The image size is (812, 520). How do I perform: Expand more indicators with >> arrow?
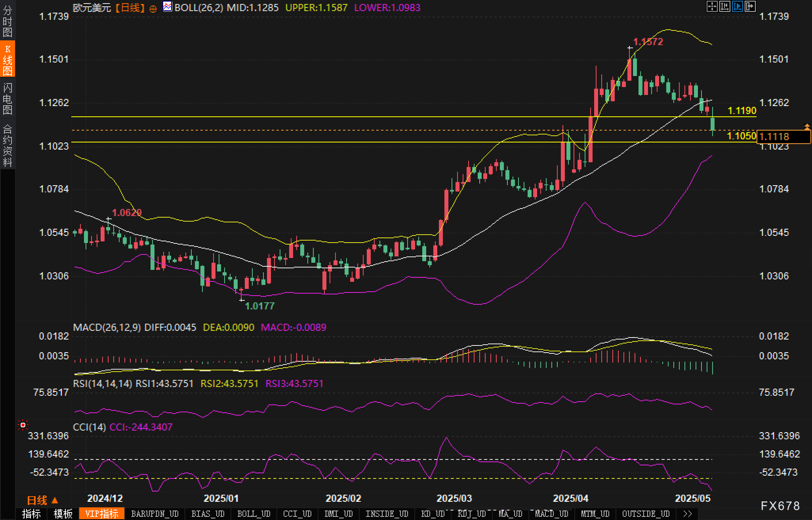[x=688, y=514]
